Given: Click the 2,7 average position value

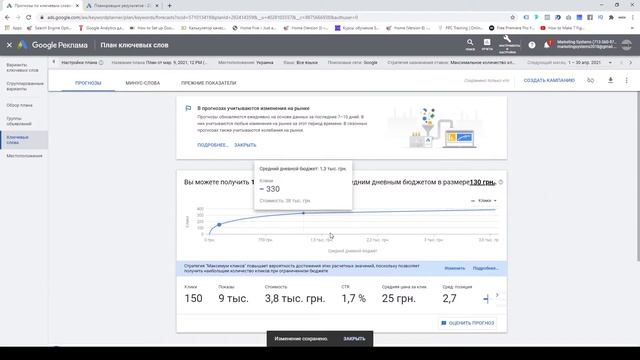Looking at the screenshot, I should (x=449, y=298).
